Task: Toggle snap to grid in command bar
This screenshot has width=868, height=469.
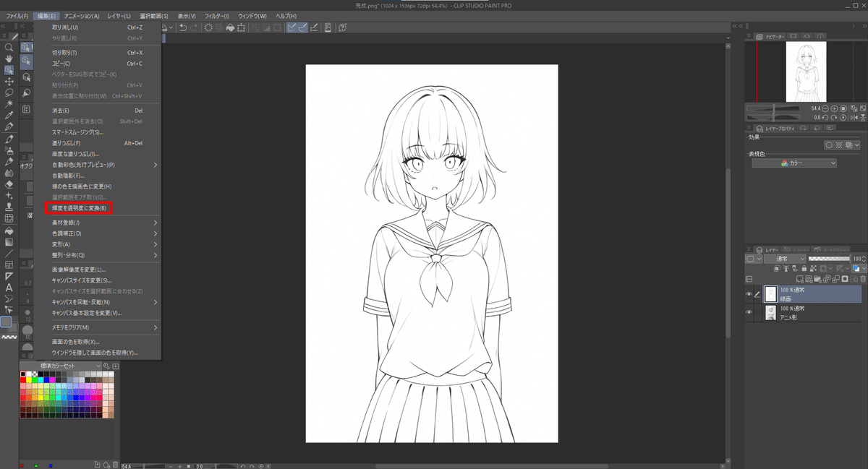Action: [314, 27]
